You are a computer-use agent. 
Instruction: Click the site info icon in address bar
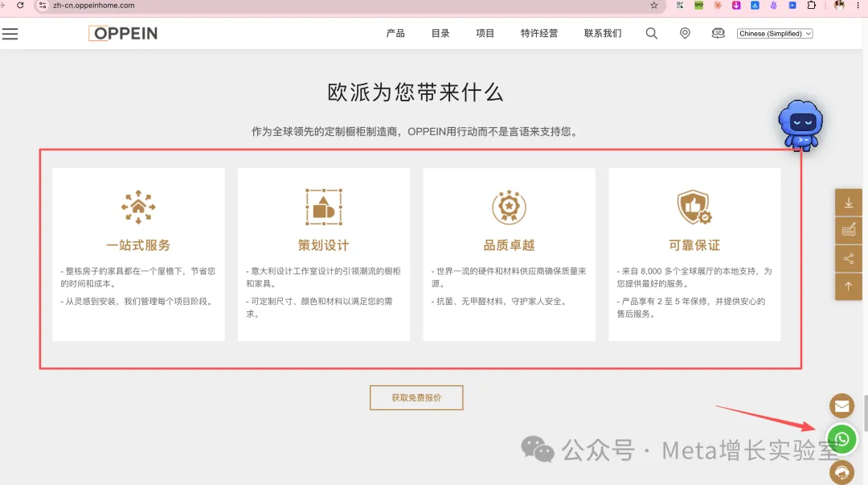point(43,6)
